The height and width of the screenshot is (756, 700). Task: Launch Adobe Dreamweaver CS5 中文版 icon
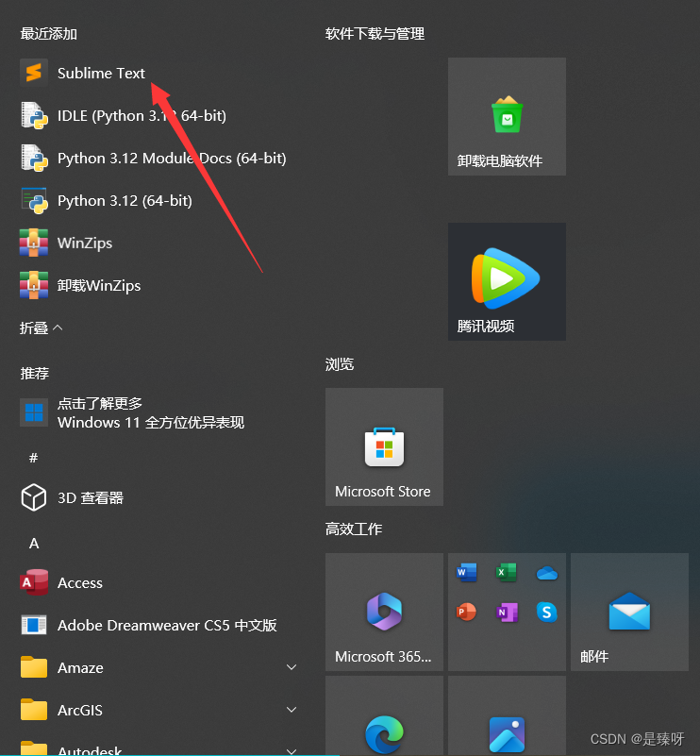34,625
